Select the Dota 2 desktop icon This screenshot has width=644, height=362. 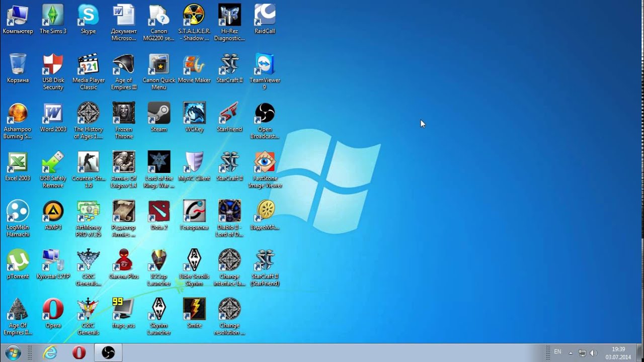[x=159, y=216]
